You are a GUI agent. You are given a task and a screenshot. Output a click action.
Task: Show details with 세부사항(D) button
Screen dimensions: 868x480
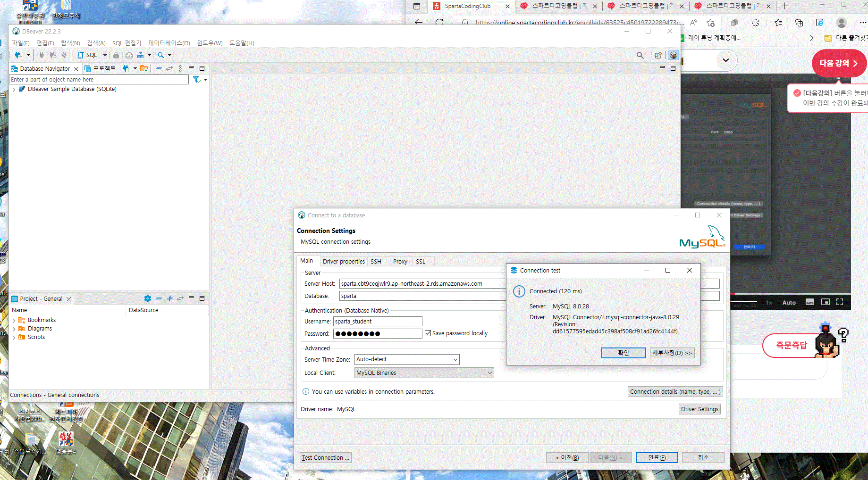[672, 353]
